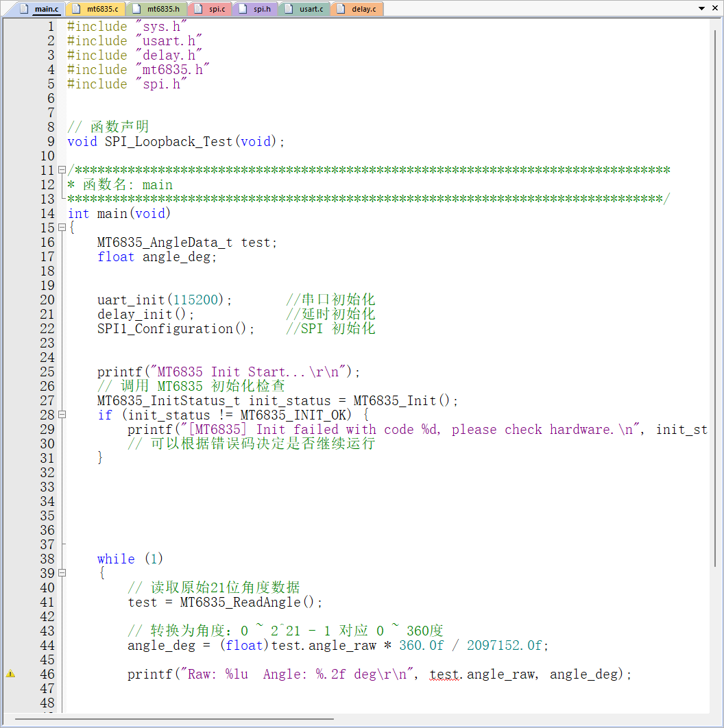Close the active editor tab
The height and width of the screenshot is (728, 724).
pos(715,8)
